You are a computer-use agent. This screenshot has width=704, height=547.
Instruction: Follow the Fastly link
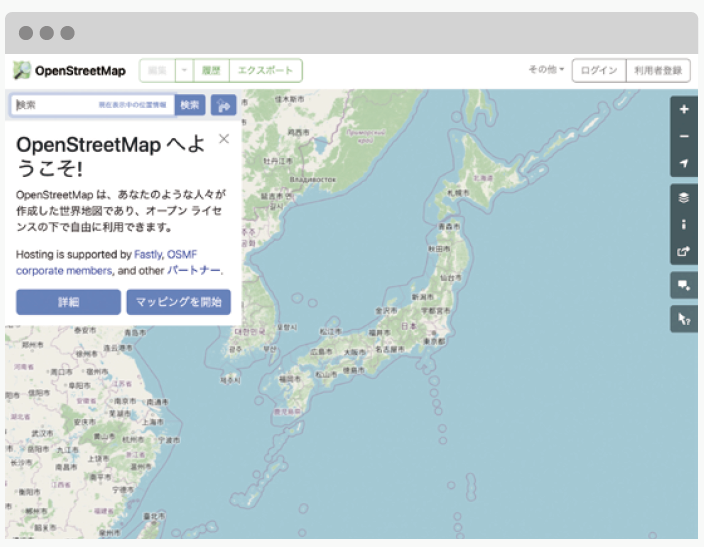148,255
